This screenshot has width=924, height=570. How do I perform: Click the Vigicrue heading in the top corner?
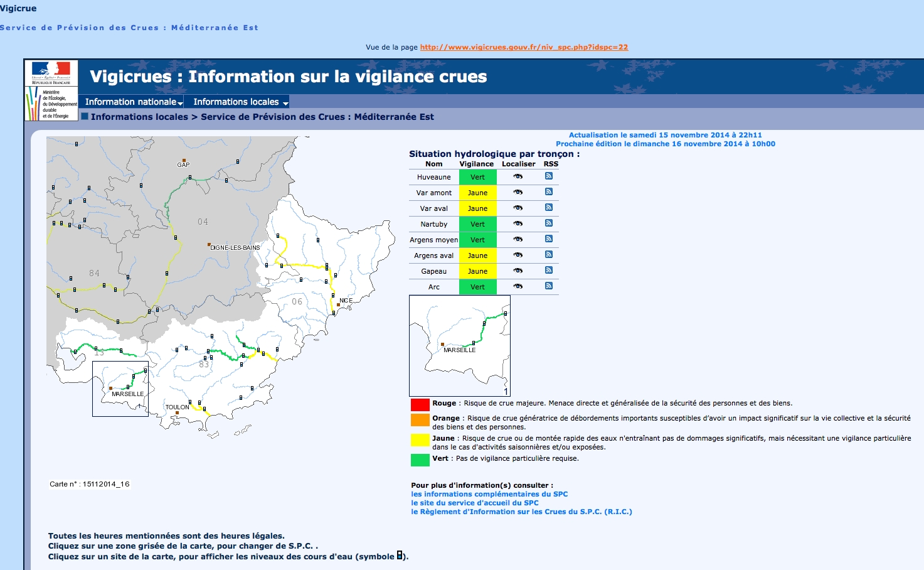[18, 8]
